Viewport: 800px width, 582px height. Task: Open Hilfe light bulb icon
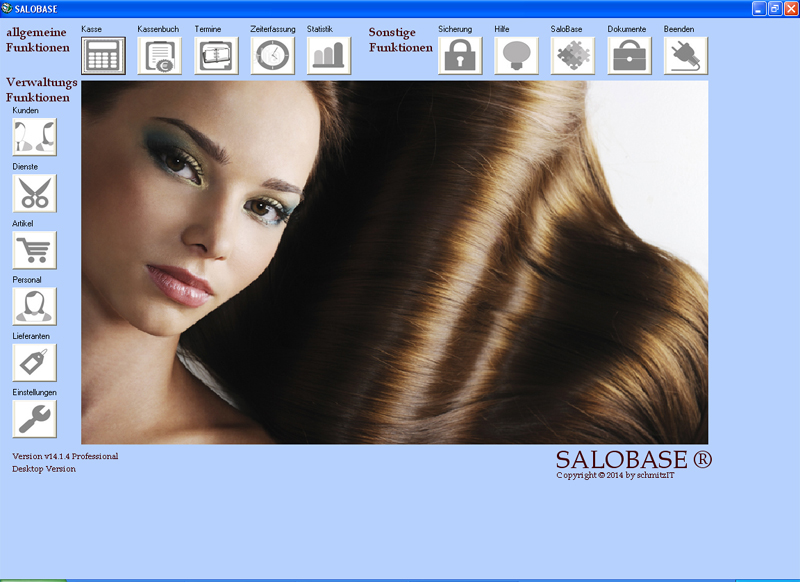pos(516,56)
